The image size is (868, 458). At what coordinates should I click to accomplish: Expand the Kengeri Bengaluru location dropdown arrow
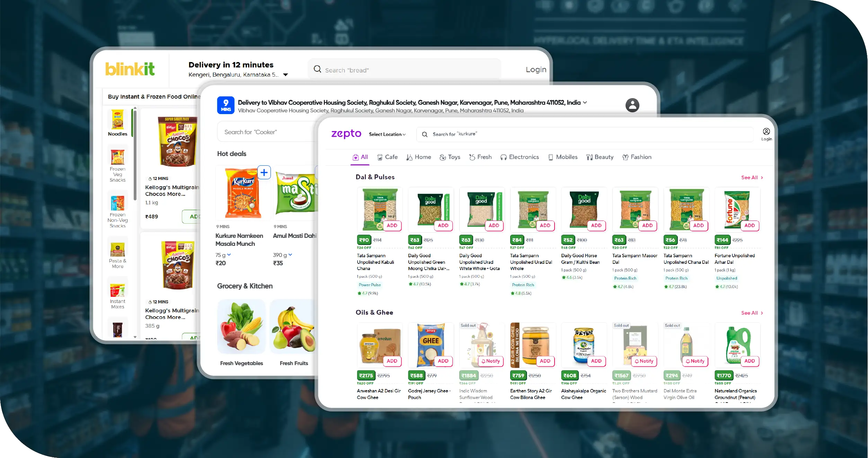(x=285, y=75)
